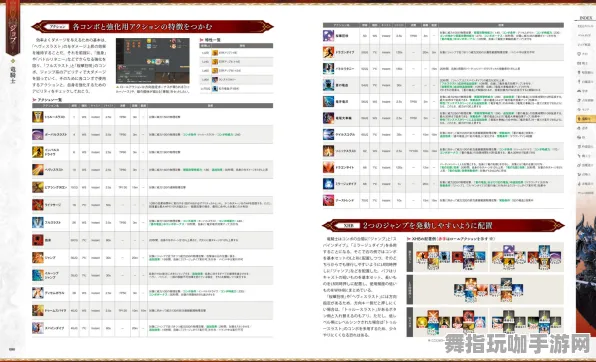Select the ボーパルスラスト purple action icon

pos(38,134)
